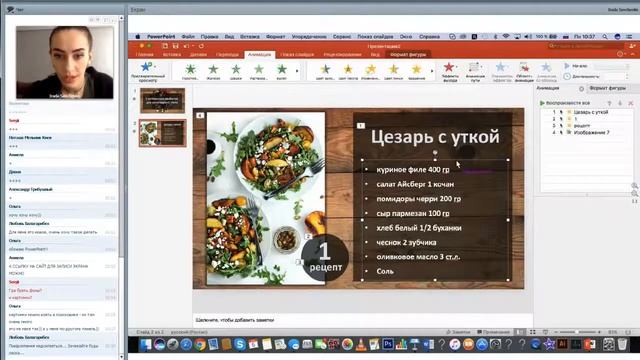This screenshot has width=640, height=360.
Task: Select slide 1 thumbnail
Action: (162, 100)
